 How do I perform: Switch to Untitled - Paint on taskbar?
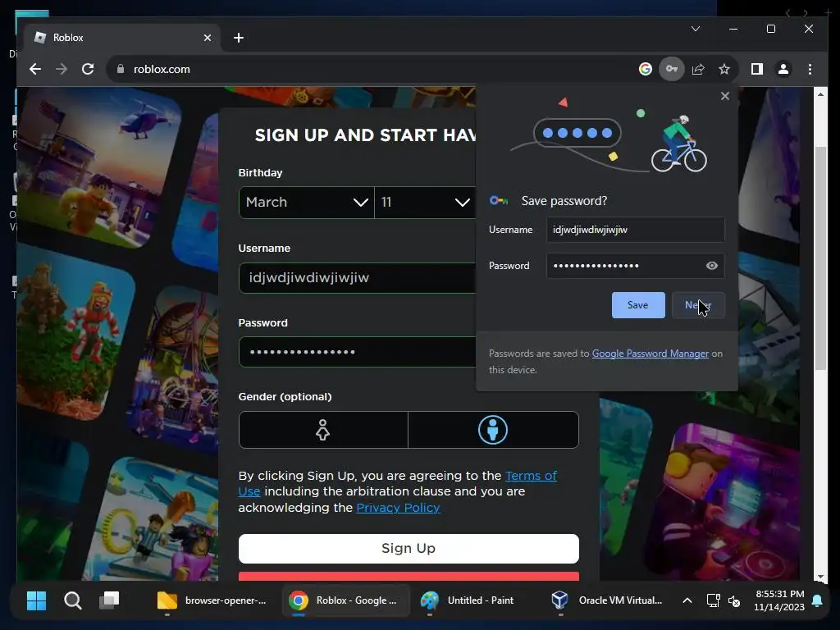point(468,600)
